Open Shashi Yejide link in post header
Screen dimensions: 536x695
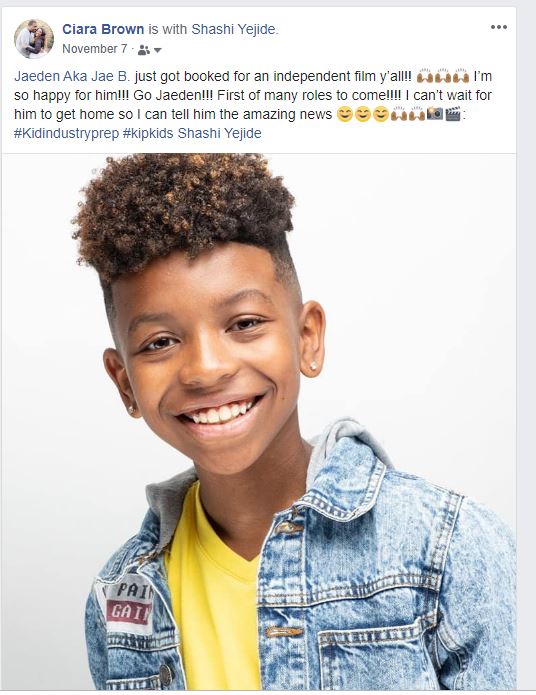(x=234, y=29)
